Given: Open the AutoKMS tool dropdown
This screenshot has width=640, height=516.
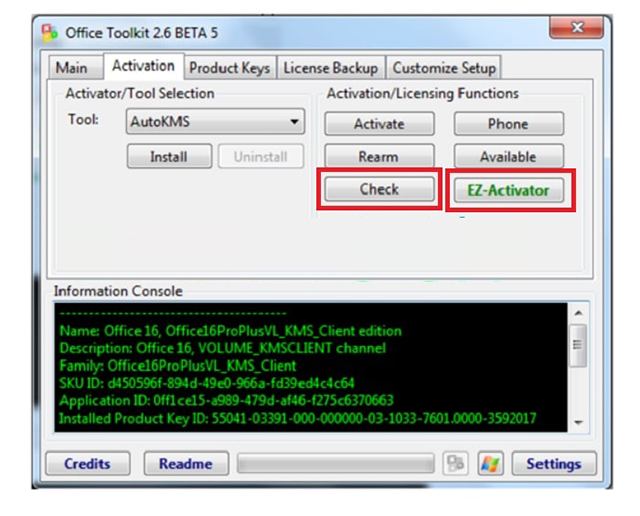Looking at the screenshot, I should click(x=215, y=121).
